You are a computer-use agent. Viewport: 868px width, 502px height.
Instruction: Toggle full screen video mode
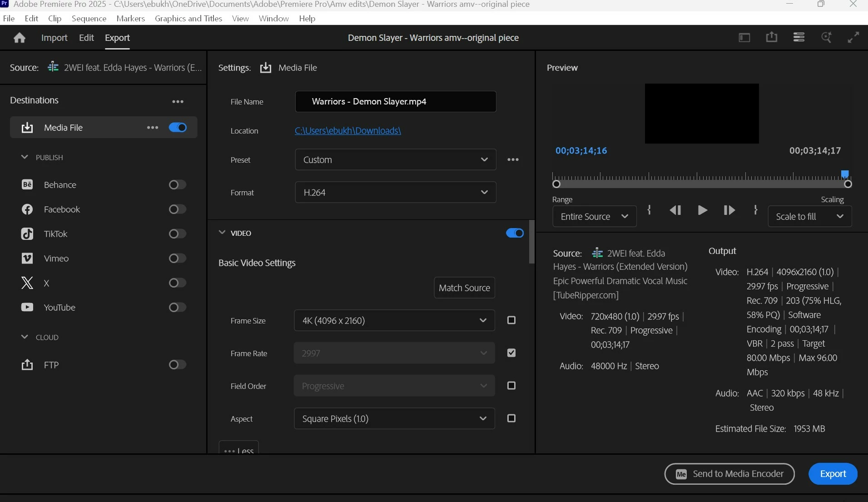(x=853, y=37)
